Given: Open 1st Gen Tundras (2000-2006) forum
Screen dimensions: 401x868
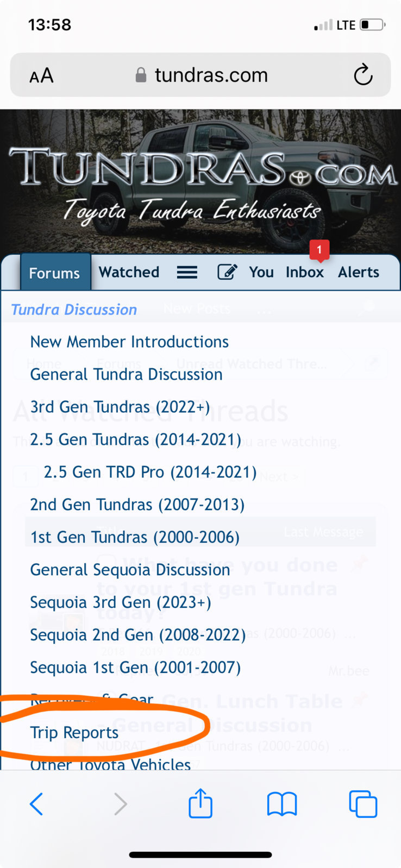Looking at the screenshot, I should [x=135, y=537].
